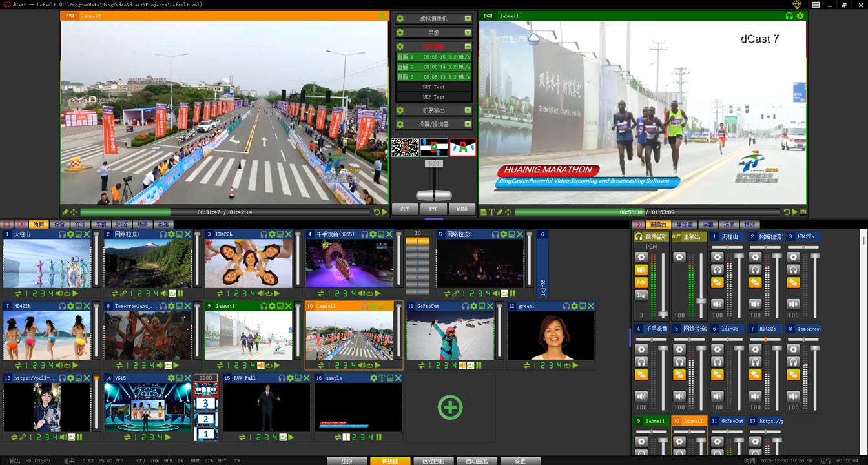
Task: Mute the 天柱山 channel in mixer
Action: click(717, 304)
